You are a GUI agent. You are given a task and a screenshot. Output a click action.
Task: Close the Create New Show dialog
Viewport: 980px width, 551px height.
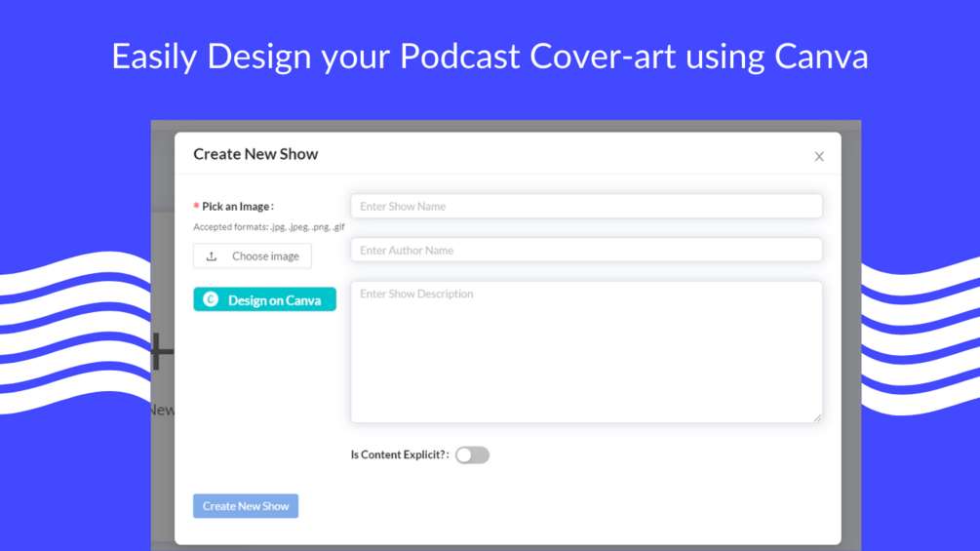coord(819,157)
